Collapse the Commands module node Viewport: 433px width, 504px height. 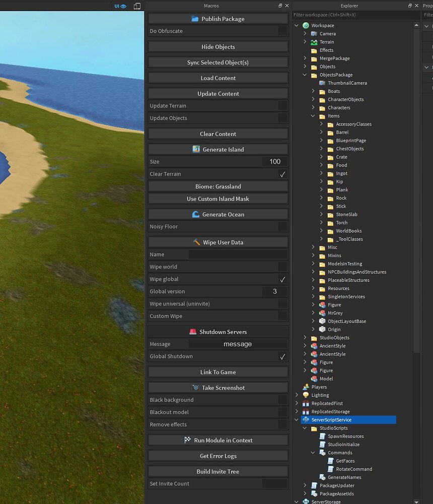[313, 453]
